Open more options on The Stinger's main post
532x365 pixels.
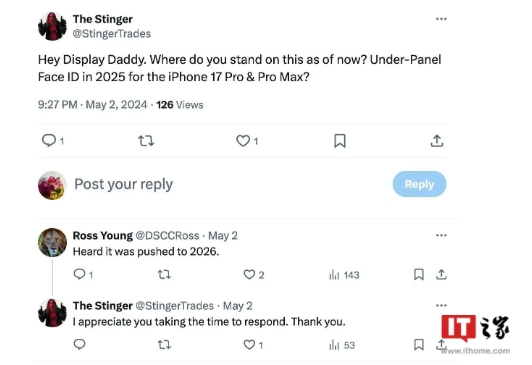coord(441,19)
